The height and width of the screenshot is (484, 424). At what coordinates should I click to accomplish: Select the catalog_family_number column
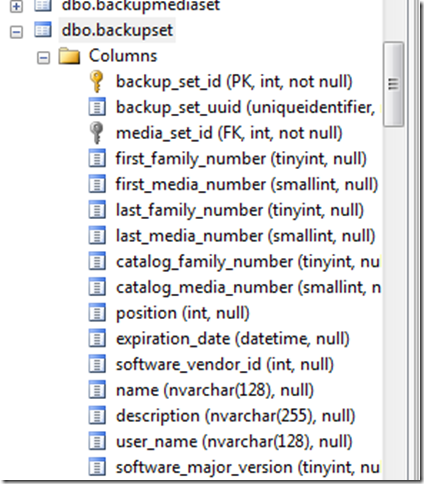[248, 262]
